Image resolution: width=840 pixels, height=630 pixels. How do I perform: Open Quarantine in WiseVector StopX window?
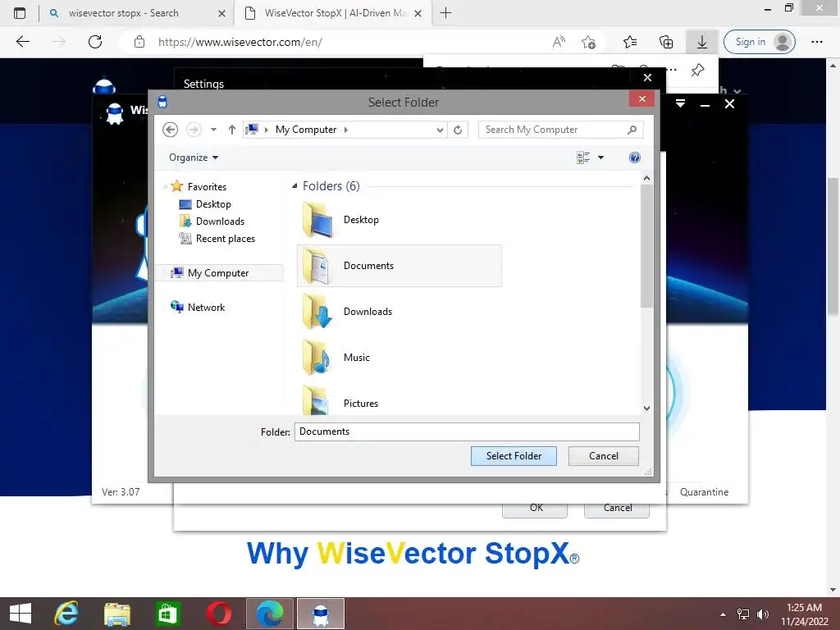coord(704,492)
